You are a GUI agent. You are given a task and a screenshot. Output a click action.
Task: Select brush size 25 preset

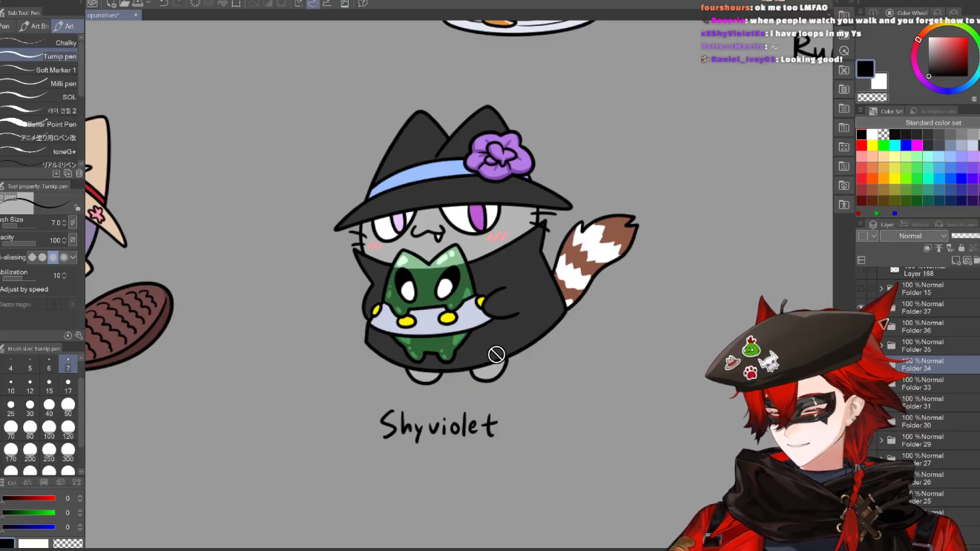pos(10,405)
